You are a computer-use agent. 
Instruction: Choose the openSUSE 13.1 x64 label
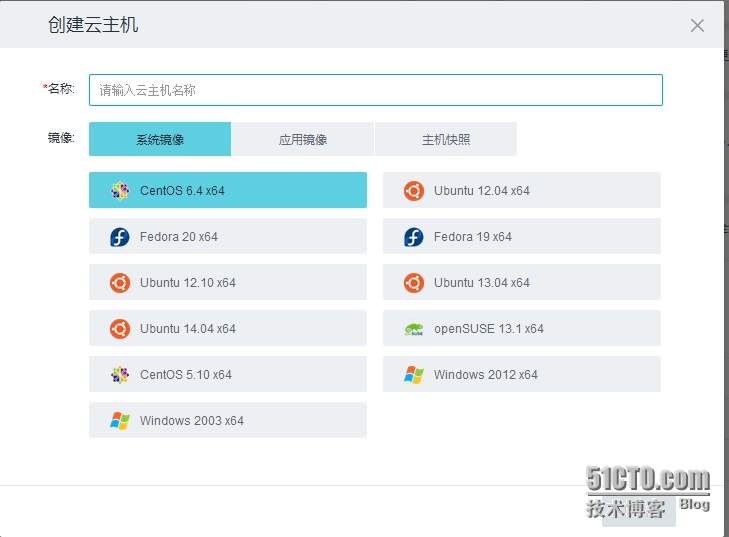pyautogui.click(x=489, y=329)
